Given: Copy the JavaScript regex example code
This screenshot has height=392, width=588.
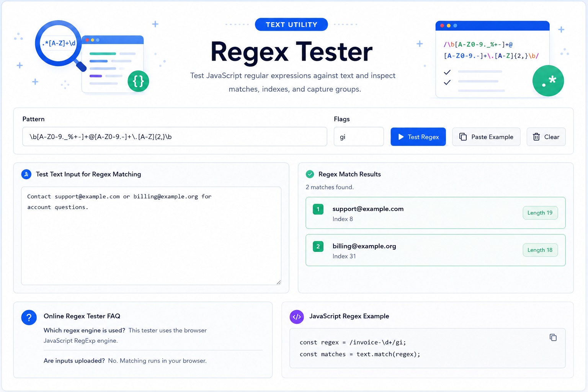Looking at the screenshot, I should tap(553, 337).
